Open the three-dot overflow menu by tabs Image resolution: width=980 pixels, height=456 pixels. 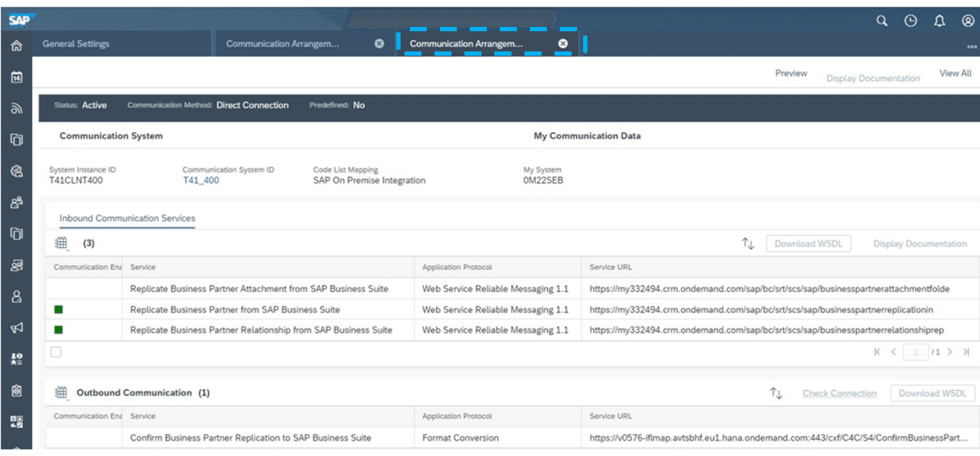(972, 47)
